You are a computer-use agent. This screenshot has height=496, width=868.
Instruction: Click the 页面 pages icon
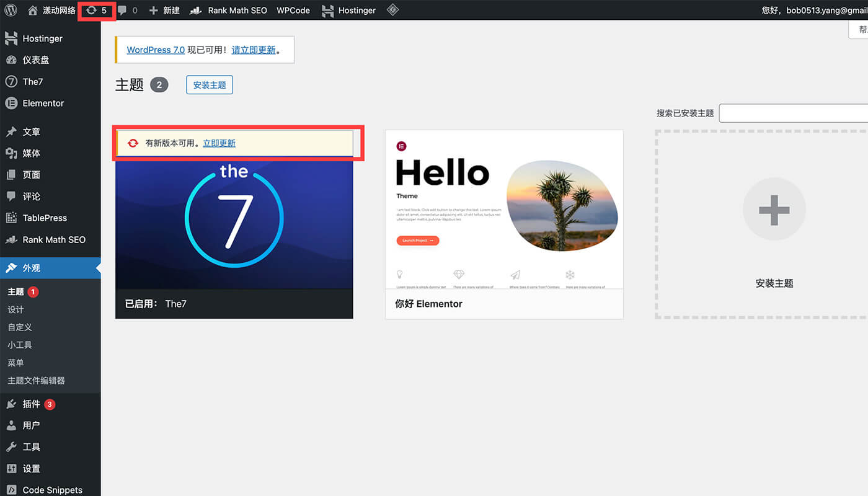(x=11, y=175)
